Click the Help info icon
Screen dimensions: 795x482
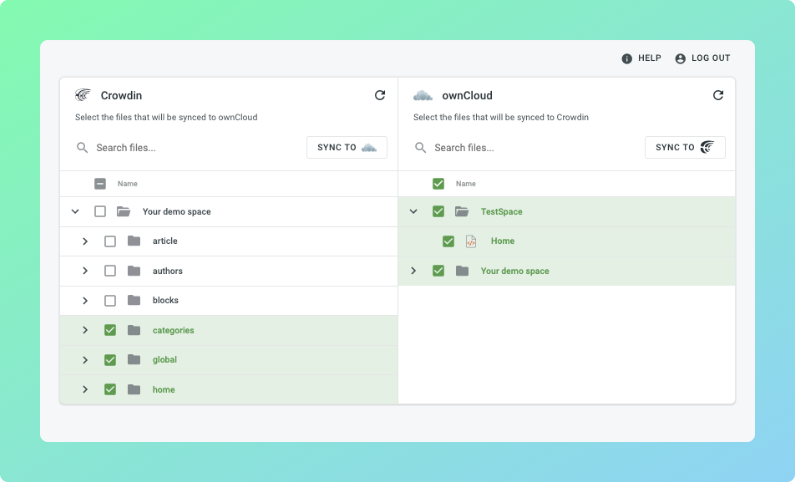[627, 58]
